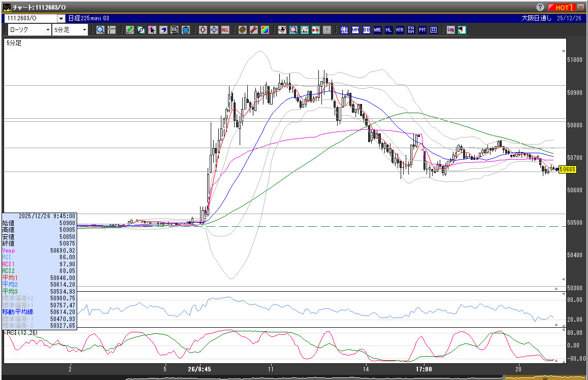This screenshot has height=380, width=588.
Task: Open the 5分足 timeframe dropdown
Action: tap(70, 30)
